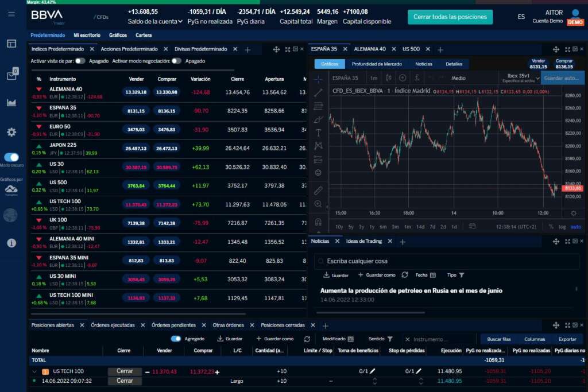Click Cerrar todas las posiciones
Image resolution: width=588 pixels, height=392 pixels.
450,17
